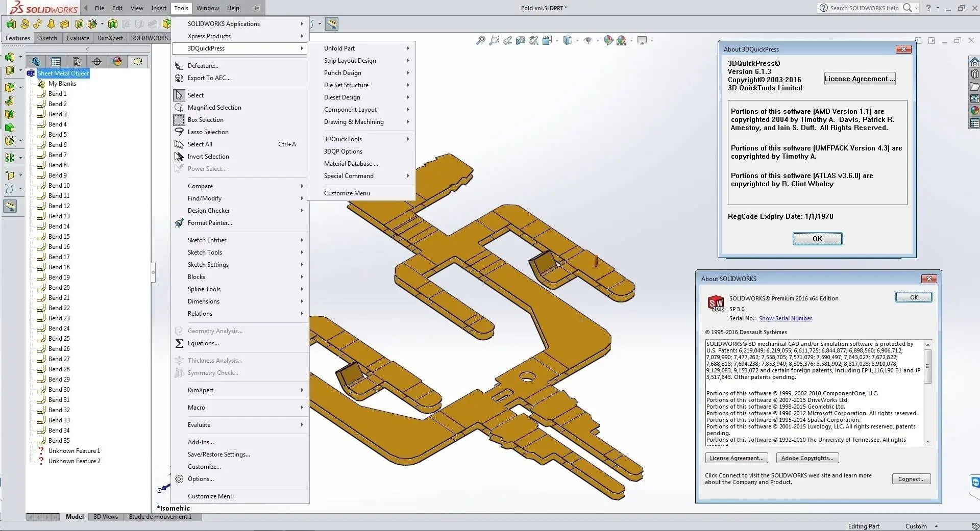Select Bend 17 in the tree
980x531 pixels.
[59, 257]
